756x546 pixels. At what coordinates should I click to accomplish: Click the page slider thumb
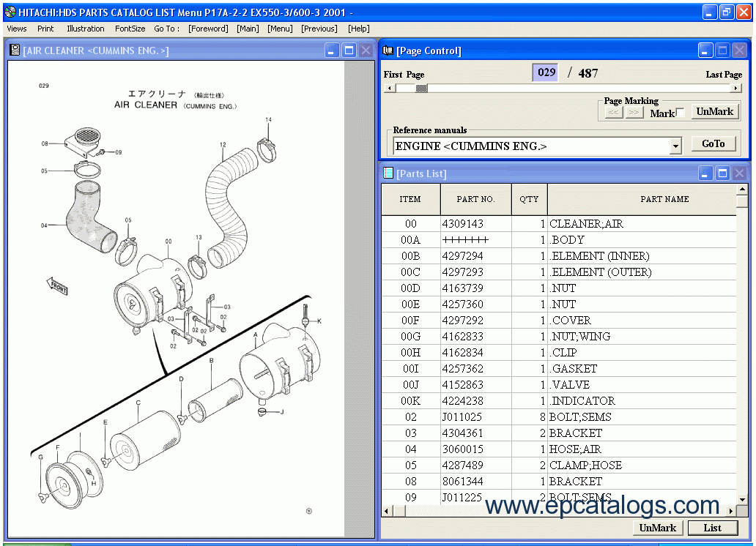(x=421, y=88)
